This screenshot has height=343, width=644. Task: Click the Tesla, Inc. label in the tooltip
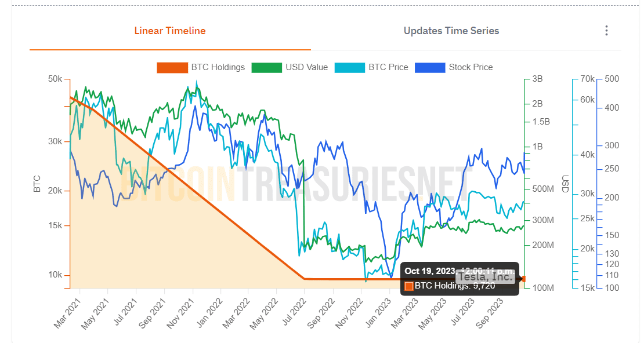486,277
